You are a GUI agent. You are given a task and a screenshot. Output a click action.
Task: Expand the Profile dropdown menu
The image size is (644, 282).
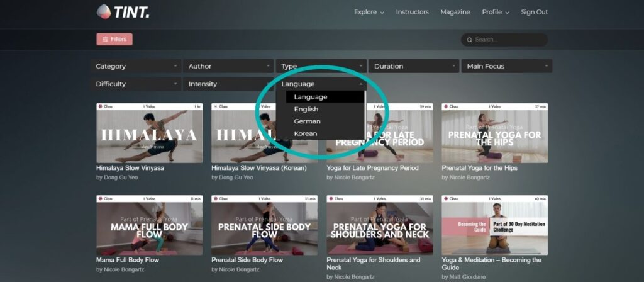495,12
